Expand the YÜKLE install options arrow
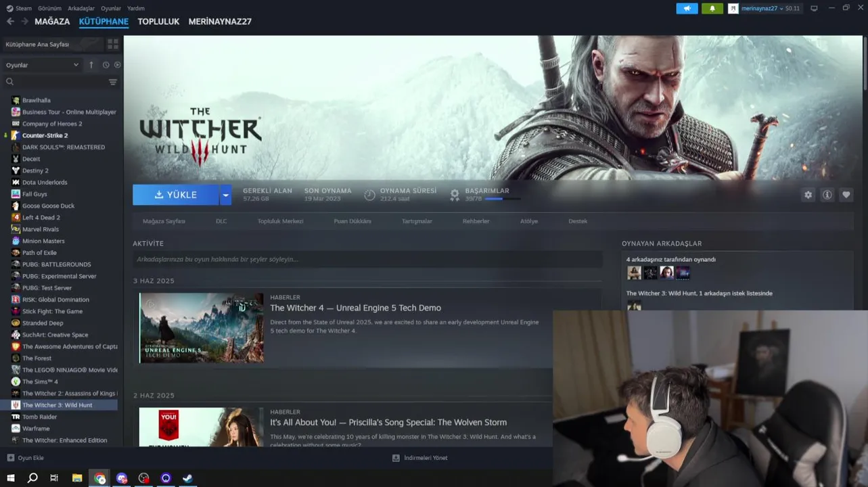868x487 pixels. 225,195
